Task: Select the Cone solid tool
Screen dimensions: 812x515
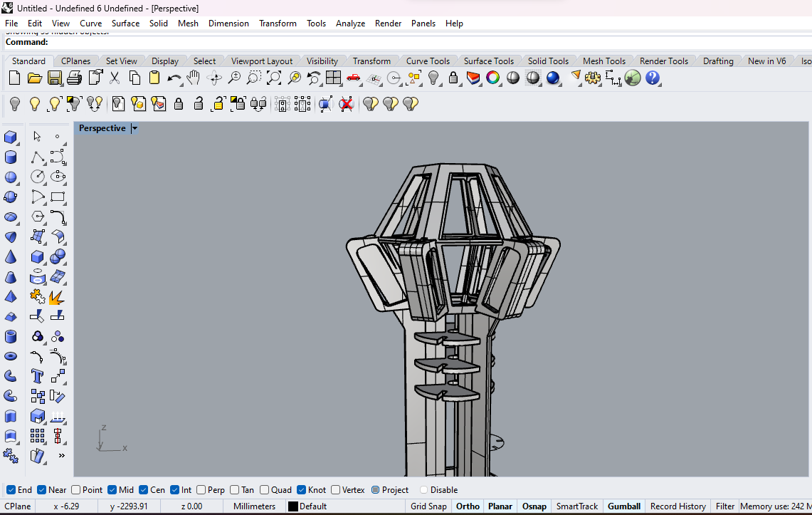Action: (11, 257)
